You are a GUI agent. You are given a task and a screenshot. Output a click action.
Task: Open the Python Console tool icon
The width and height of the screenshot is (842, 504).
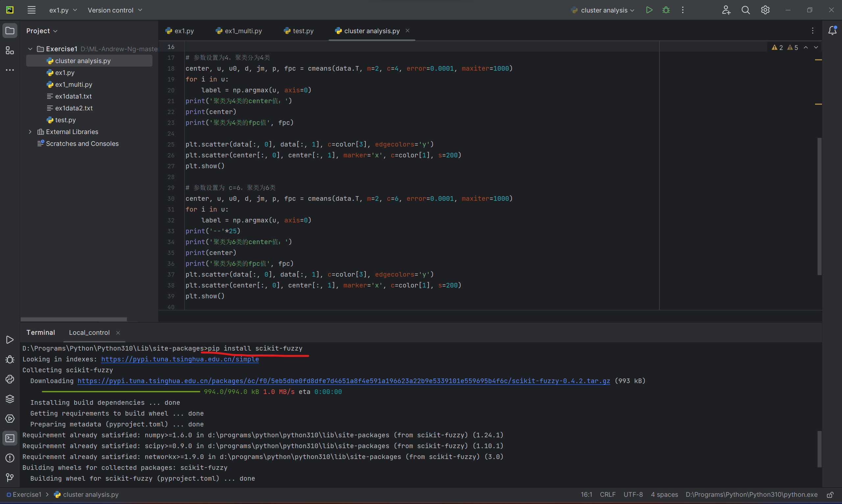[10, 379]
